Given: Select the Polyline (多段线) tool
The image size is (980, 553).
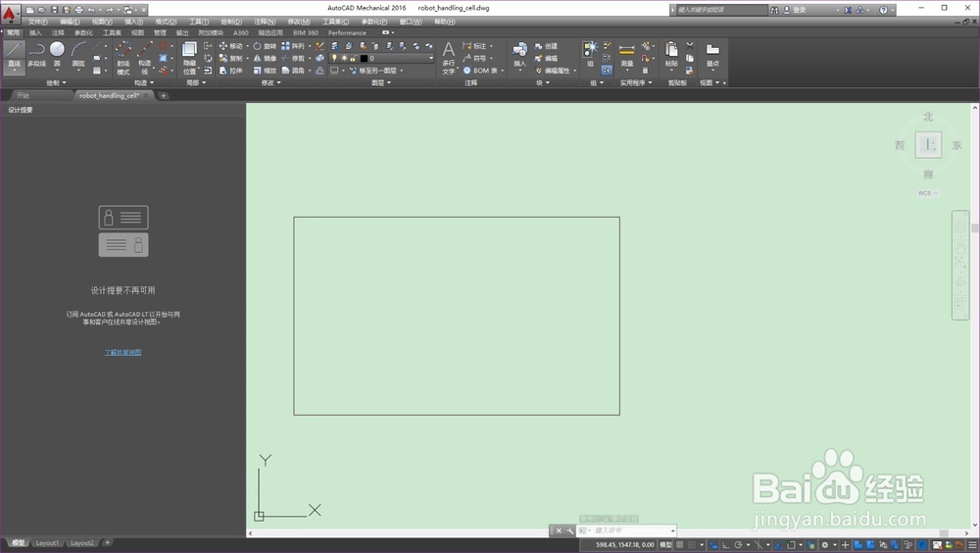Looking at the screenshot, I should [36, 55].
